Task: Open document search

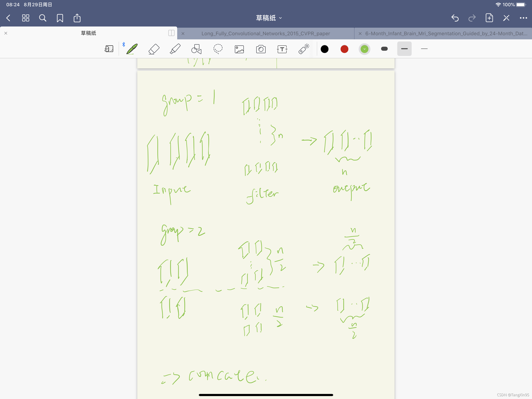Action: (43, 18)
